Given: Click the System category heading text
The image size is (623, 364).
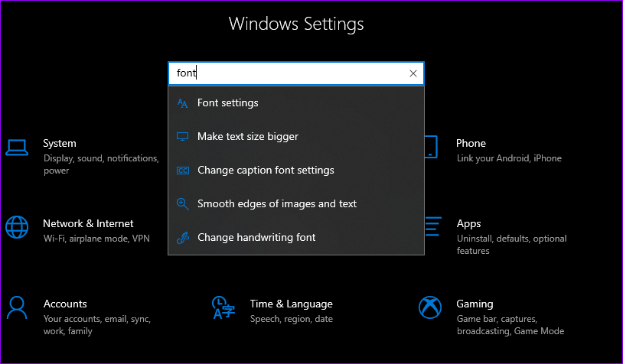Looking at the screenshot, I should (x=60, y=143).
